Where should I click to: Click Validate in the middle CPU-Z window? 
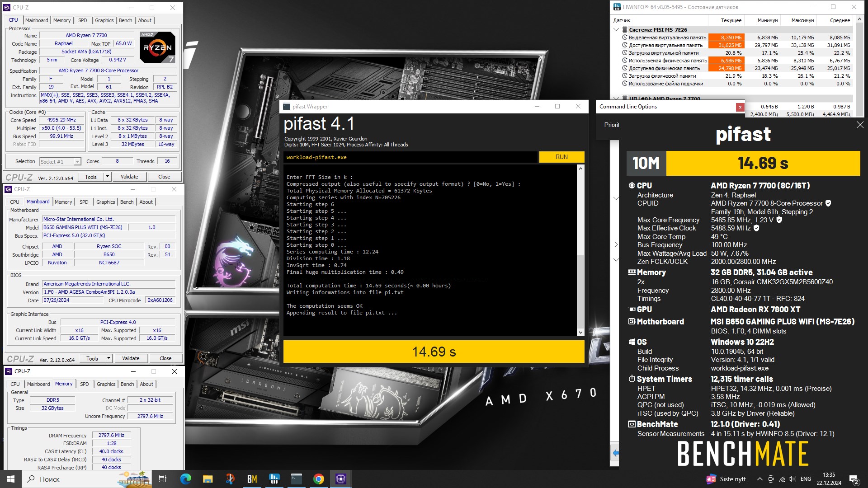(131, 358)
